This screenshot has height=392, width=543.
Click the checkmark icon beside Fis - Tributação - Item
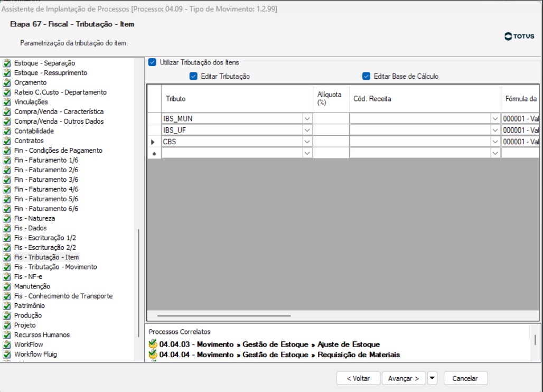[x=7, y=257]
